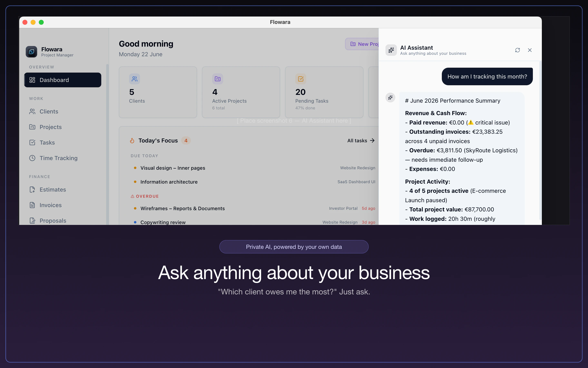Click the clients icon on 5 Clients card
Screen dimensions: 588x368
(134, 79)
